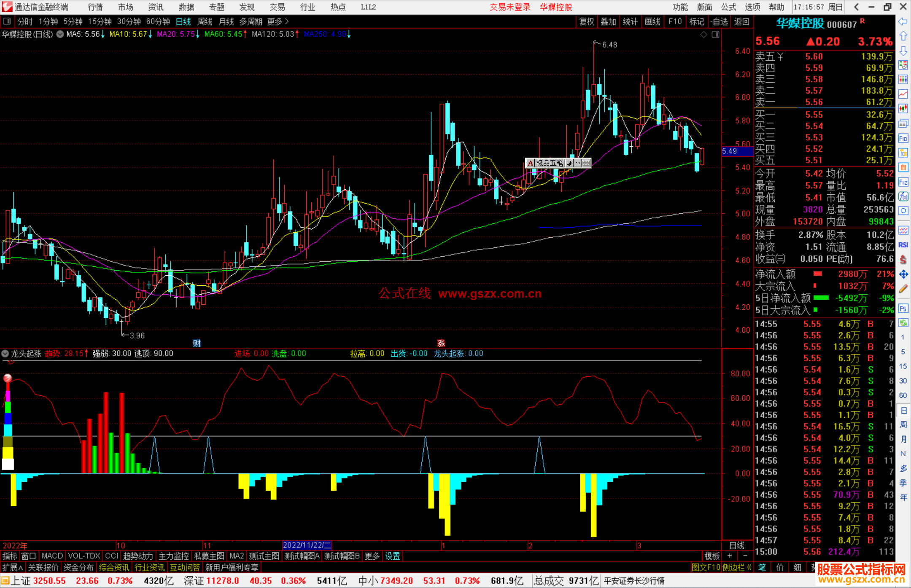Screen dimensions: 911x588
Task: Click the 2022/11/22 date marker on time axis
Action: [x=307, y=545]
